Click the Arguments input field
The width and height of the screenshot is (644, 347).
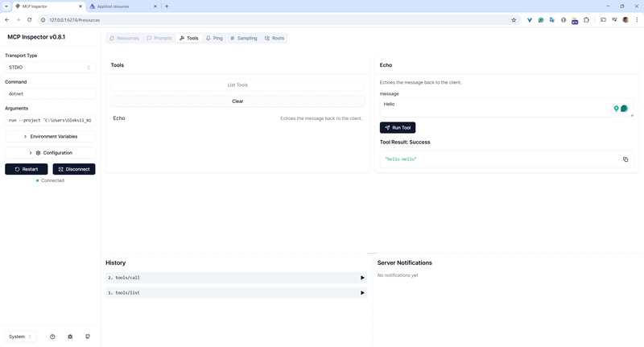(x=50, y=120)
